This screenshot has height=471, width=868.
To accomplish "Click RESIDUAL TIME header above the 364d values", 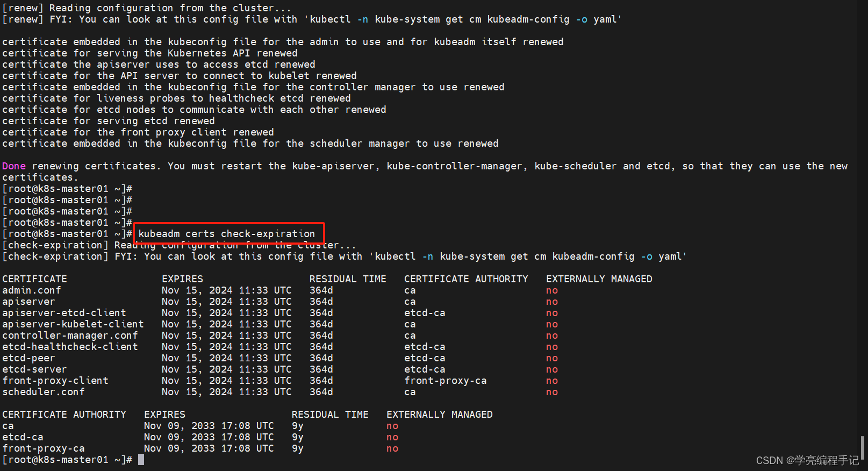I will click(348, 279).
